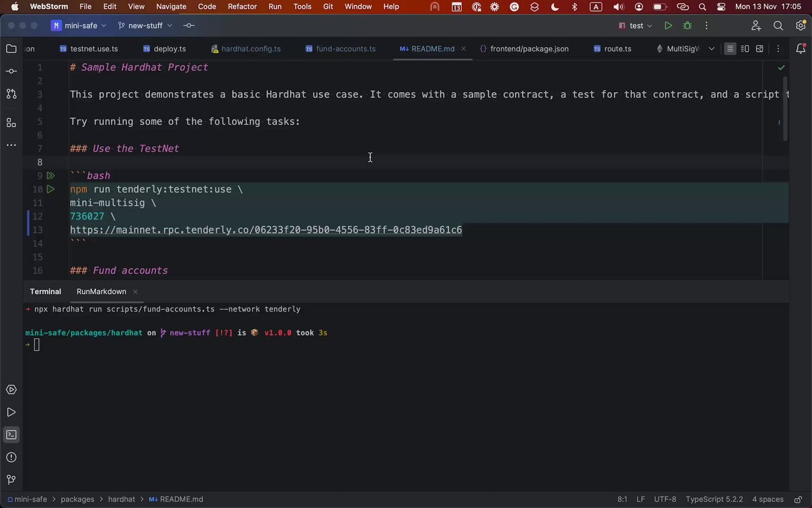Close the RunMarkdown terminal tab
The width and height of the screenshot is (812, 508).
pyautogui.click(x=135, y=291)
